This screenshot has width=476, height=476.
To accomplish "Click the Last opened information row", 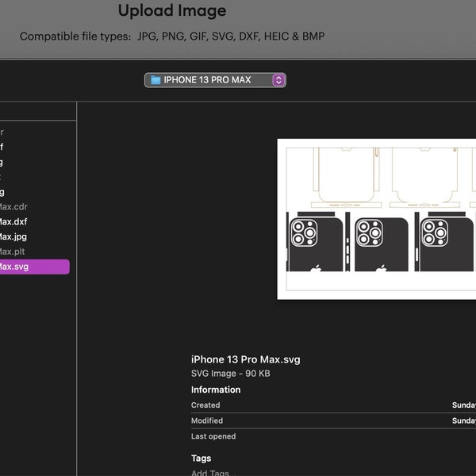I will 333,436.
